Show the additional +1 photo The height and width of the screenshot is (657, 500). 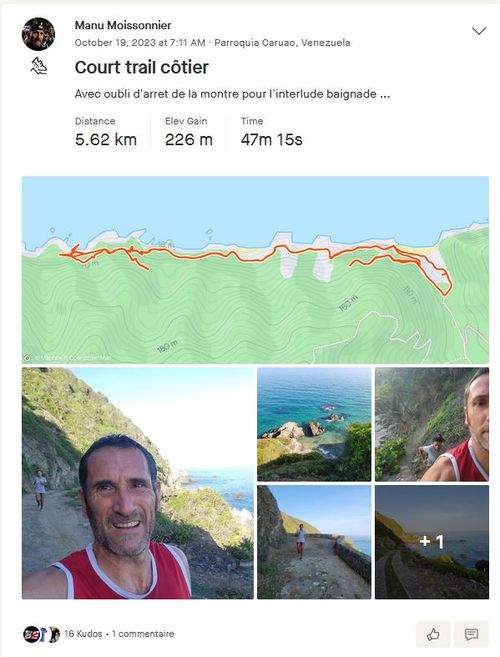coord(432,542)
